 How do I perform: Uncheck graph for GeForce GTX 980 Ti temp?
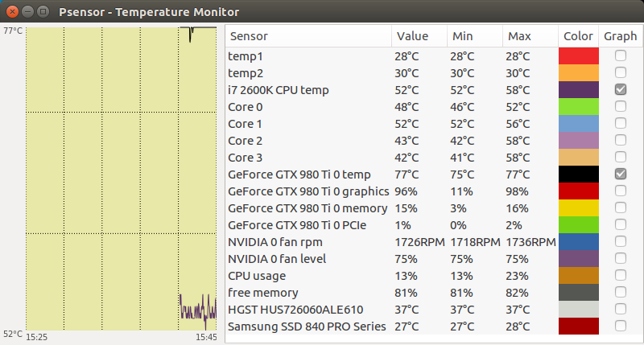[x=620, y=174]
